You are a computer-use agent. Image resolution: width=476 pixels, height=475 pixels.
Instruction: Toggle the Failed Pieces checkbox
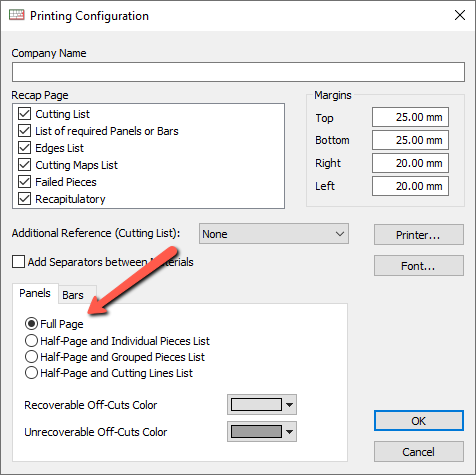24,182
